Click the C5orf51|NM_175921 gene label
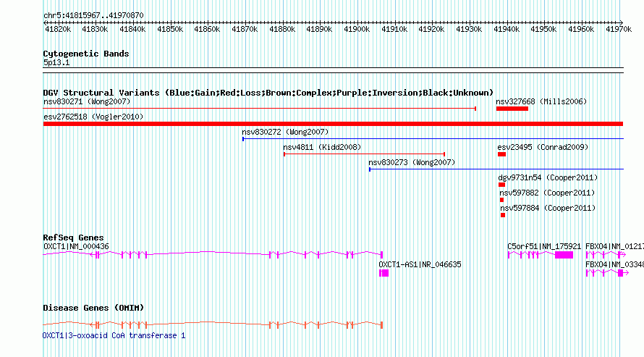 544,246
